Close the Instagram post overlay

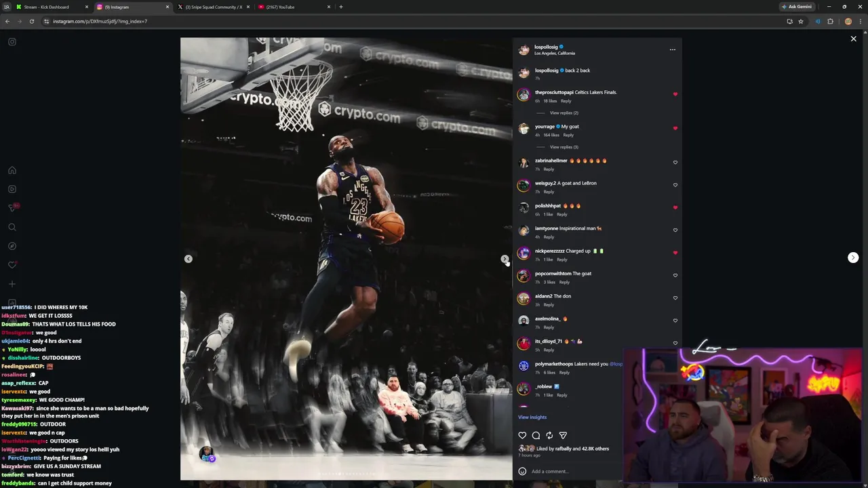[x=854, y=39]
